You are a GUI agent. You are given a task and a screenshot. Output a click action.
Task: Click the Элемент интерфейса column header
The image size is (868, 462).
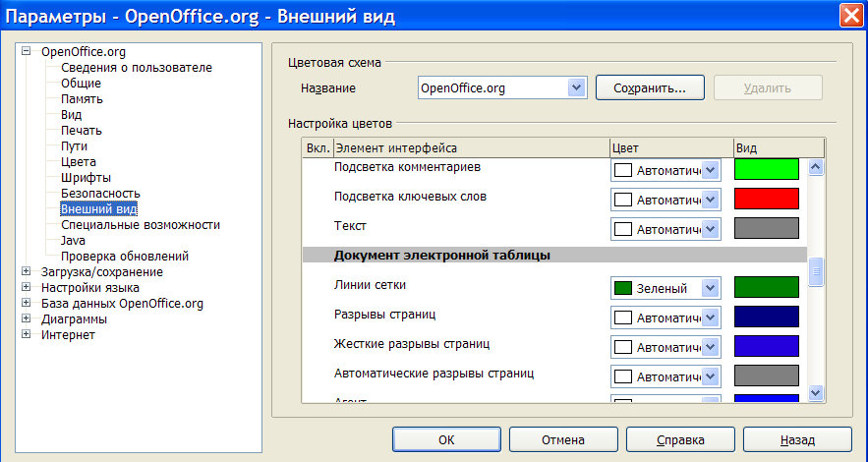[471, 148]
